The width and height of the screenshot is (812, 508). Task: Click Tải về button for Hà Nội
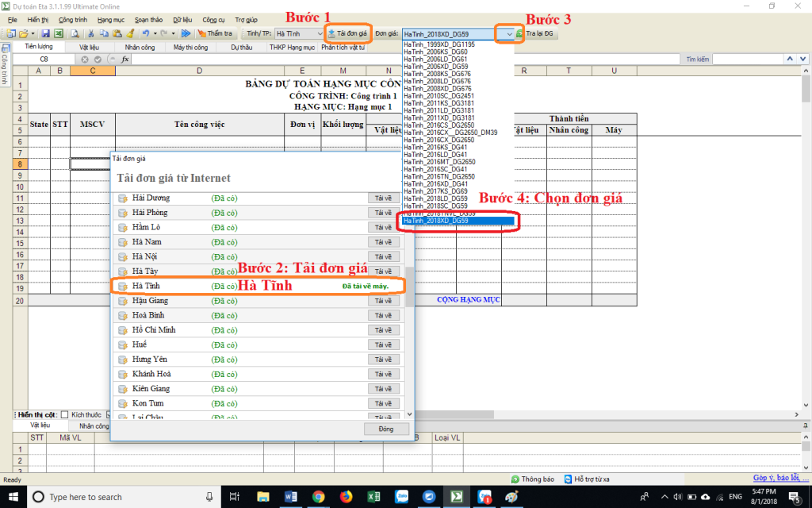click(384, 256)
